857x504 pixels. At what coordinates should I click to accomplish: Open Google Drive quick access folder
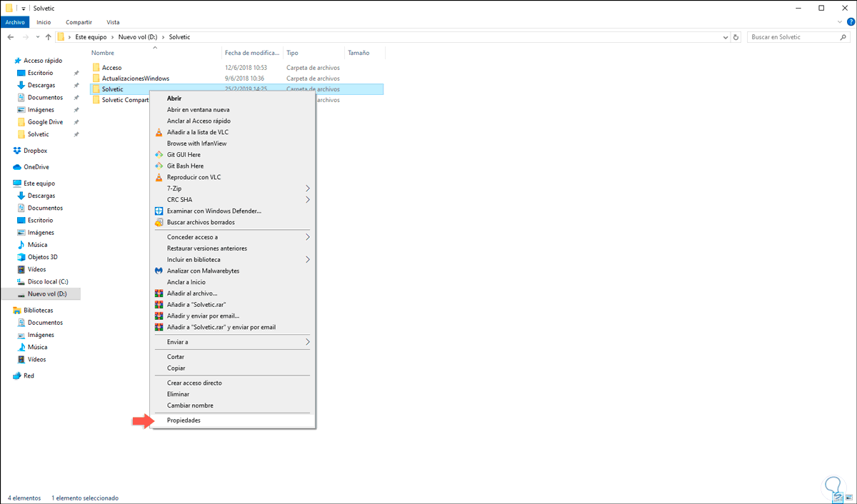coord(45,122)
